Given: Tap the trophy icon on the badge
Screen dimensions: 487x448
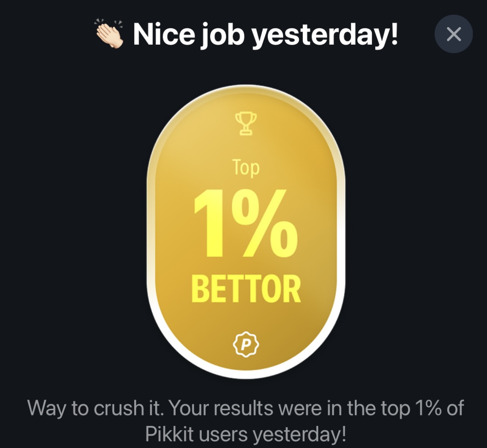Looking at the screenshot, I should click(246, 124).
